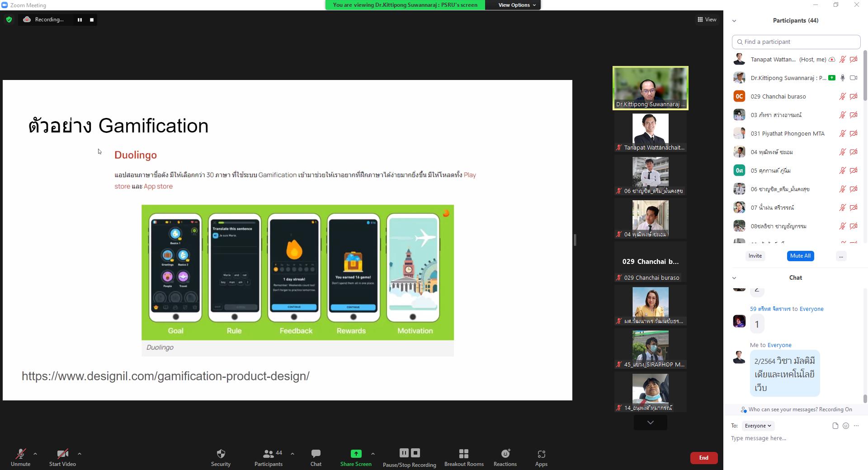Open audio options arrow beside Unmute
The width and height of the screenshot is (868, 470).
(35, 454)
